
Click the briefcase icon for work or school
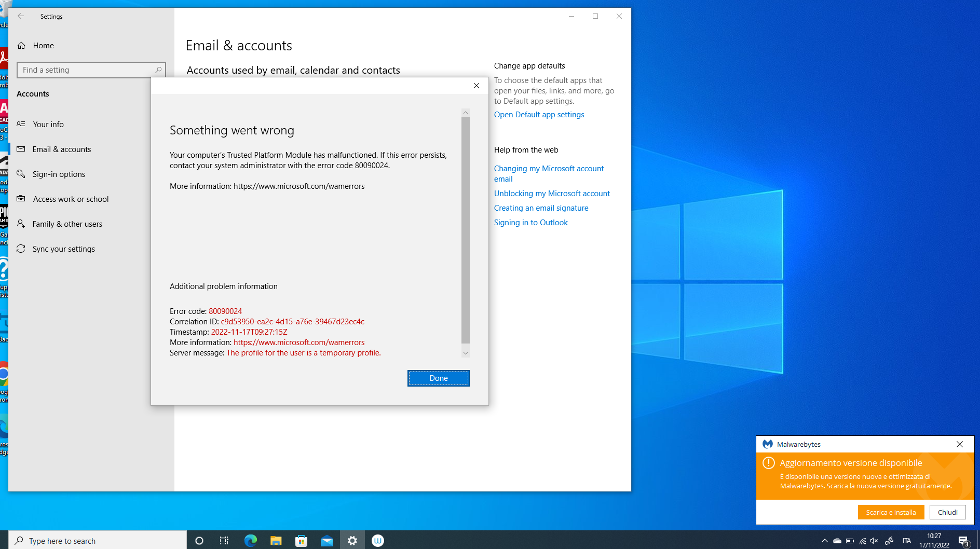click(21, 199)
